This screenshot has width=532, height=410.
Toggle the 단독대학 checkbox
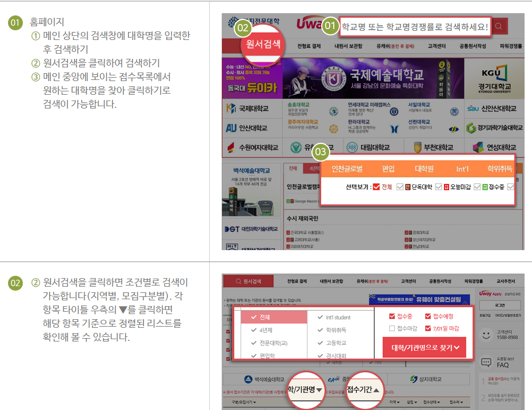point(399,187)
